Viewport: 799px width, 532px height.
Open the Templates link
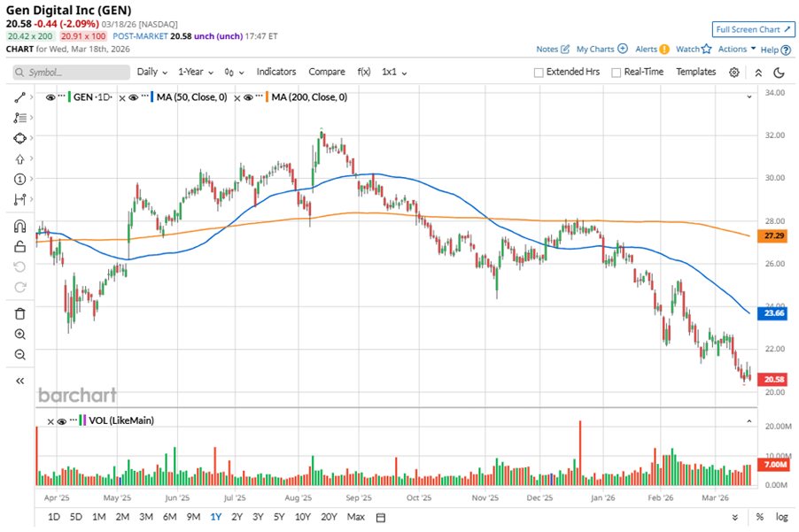pyautogui.click(x=695, y=72)
